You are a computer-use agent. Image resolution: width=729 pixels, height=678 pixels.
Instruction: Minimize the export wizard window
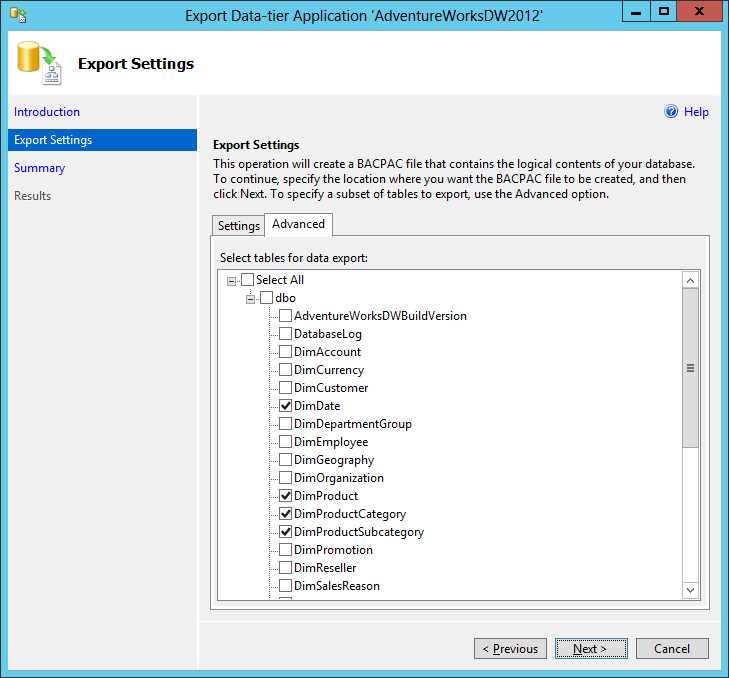[x=636, y=11]
